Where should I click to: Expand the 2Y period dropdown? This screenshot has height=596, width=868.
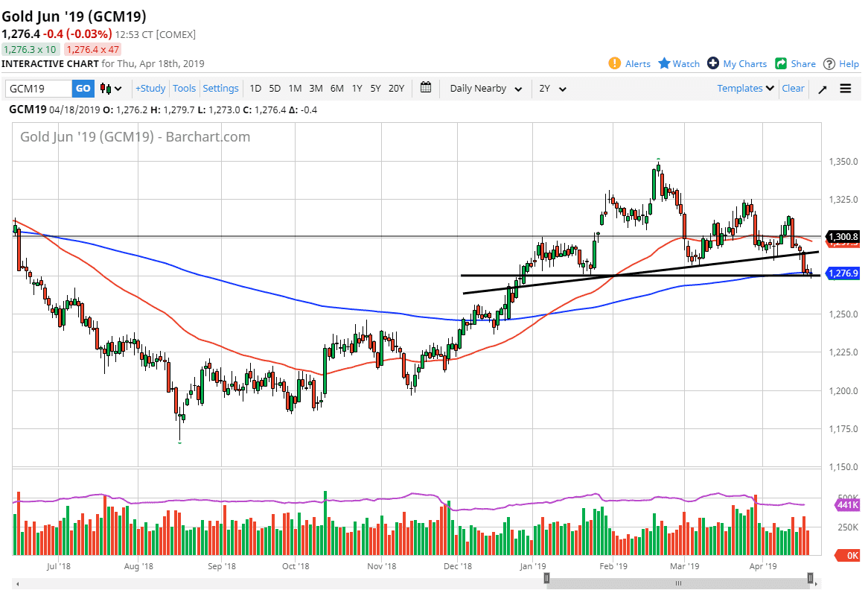click(x=552, y=89)
